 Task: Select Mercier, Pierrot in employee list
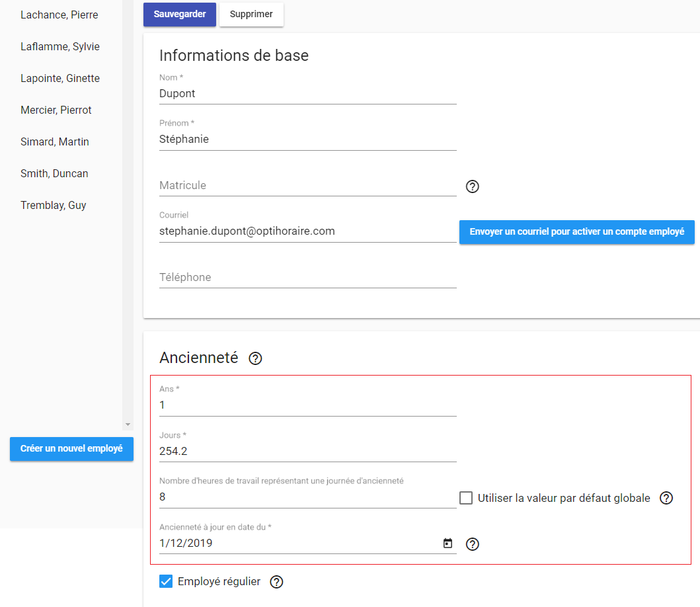pos(56,110)
